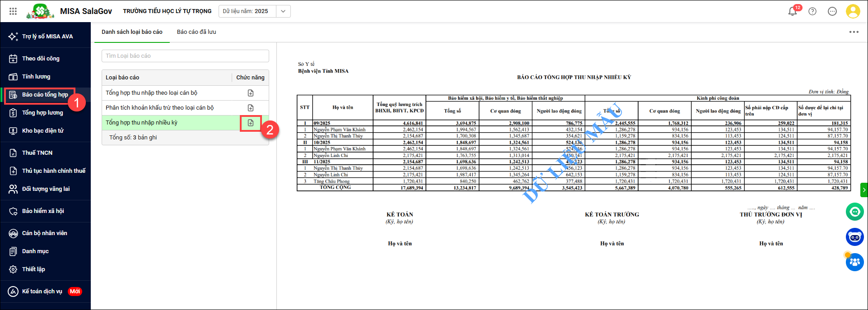The width and height of the screenshot is (868, 310).
Task: Open the green support chat floating icon
Action: click(854, 211)
